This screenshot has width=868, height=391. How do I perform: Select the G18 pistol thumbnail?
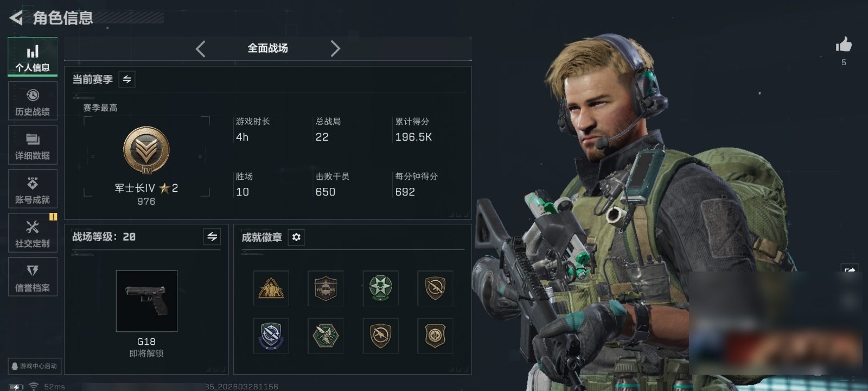coord(146,301)
